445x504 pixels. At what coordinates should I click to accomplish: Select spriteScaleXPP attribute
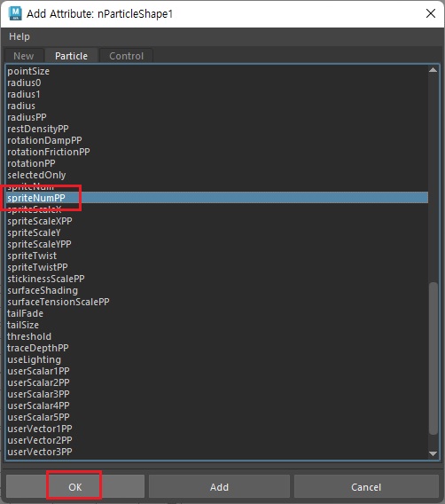tap(217, 221)
